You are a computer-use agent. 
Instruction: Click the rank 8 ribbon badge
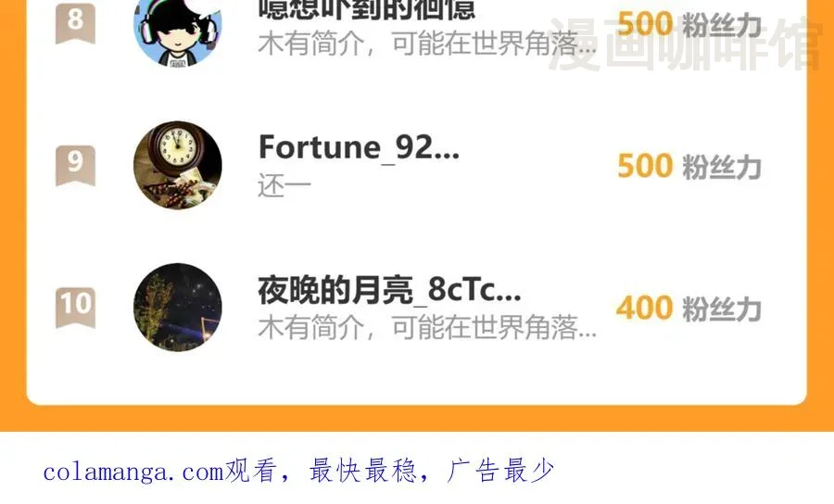76,22
